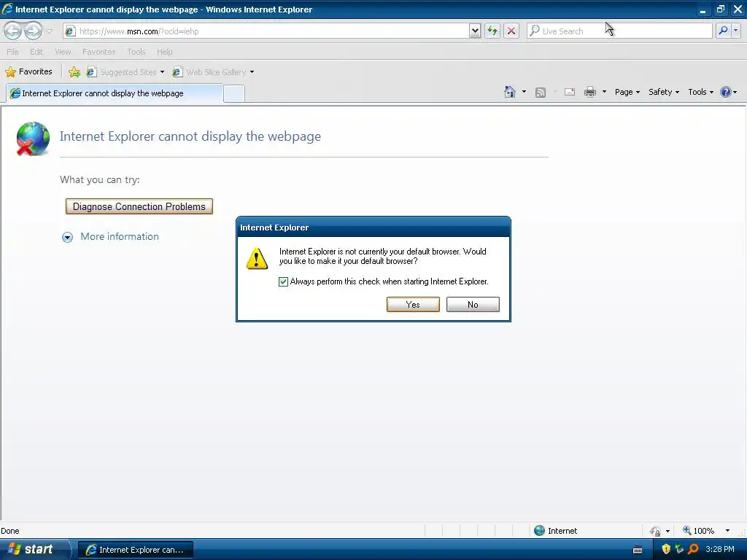
Task: Click the security shield tray icon
Action: pyautogui.click(x=666, y=549)
